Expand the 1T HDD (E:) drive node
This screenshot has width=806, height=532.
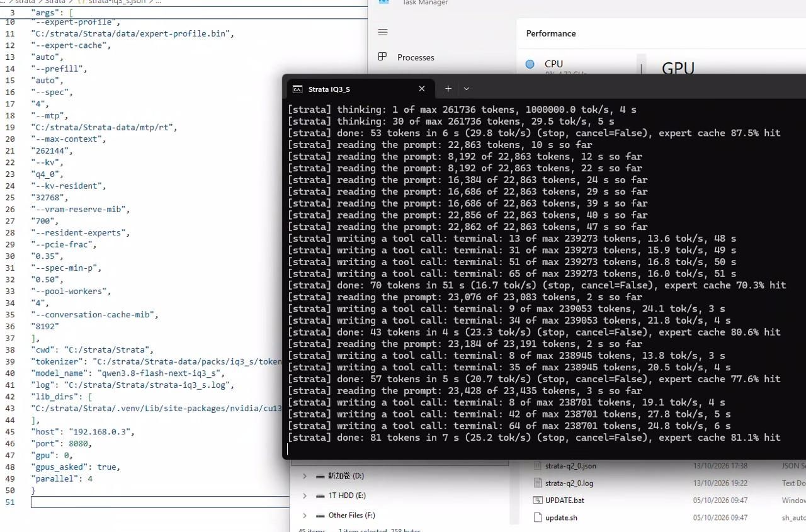pyautogui.click(x=305, y=495)
